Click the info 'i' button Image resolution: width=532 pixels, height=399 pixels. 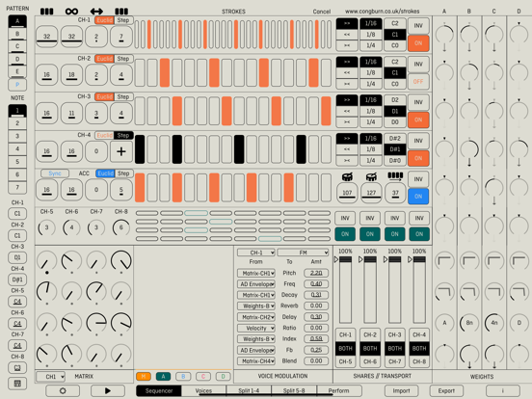click(x=502, y=391)
